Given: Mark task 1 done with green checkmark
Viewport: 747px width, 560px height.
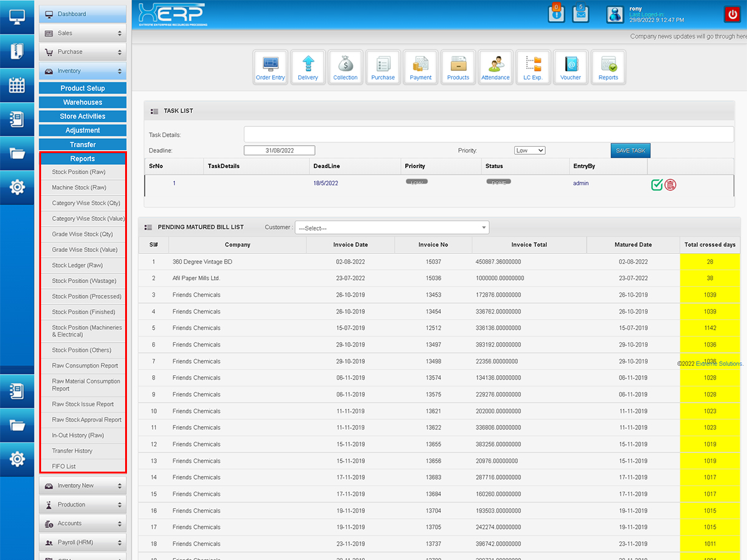Looking at the screenshot, I should 657,184.
